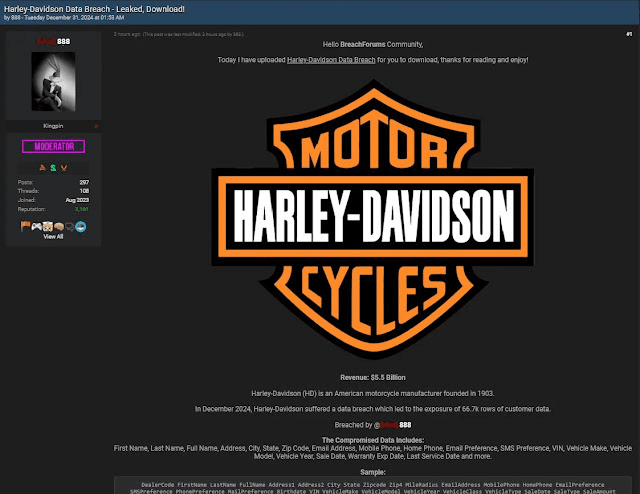This screenshot has width=640, height=494.
Task: Click the 888 author name under the title
Action: (16, 18)
